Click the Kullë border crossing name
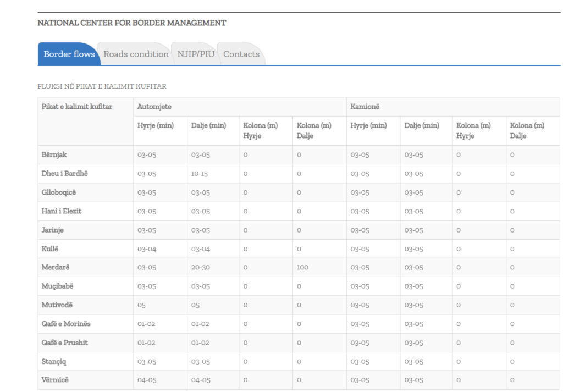 [x=51, y=249]
